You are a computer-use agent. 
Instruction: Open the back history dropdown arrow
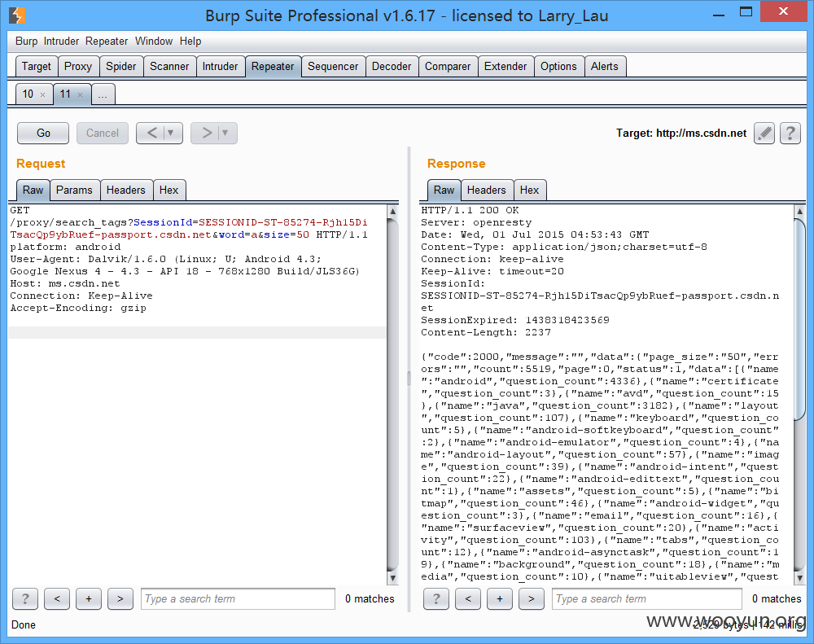tap(171, 133)
